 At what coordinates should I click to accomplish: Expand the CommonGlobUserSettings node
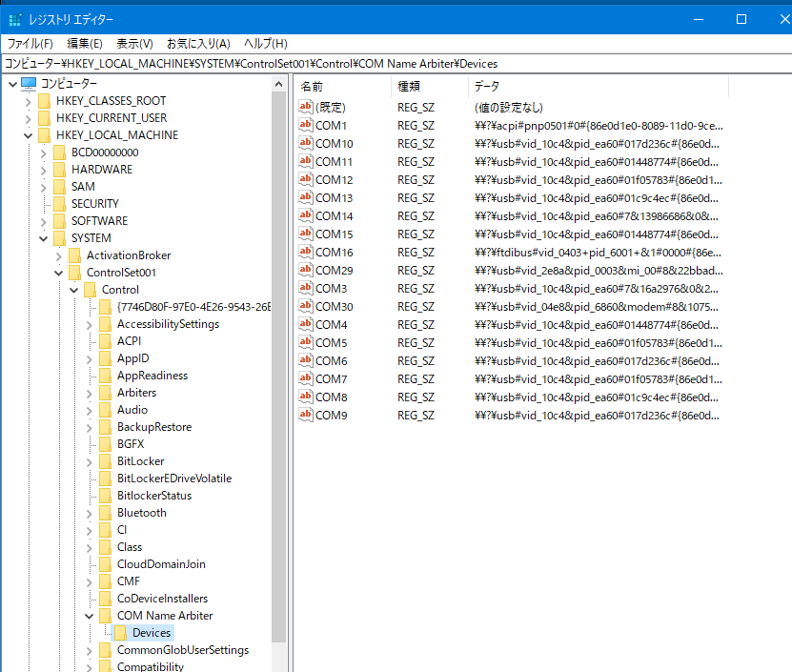[90, 651]
